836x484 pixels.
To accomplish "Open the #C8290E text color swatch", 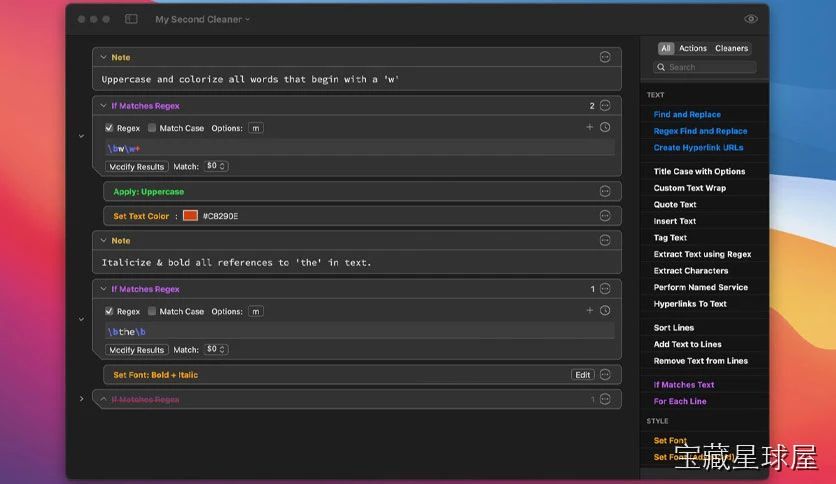I will click(x=190, y=216).
